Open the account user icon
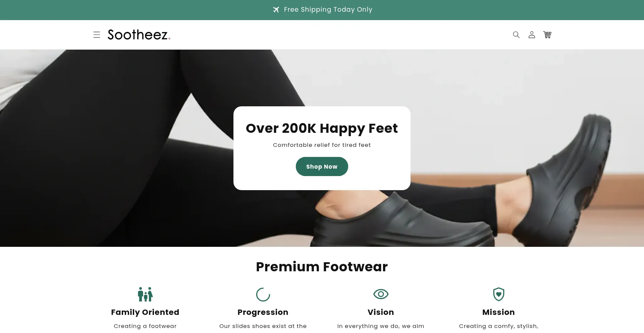This screenshot has height=333, width=644. pyautogui.click(x=532, y=35)
